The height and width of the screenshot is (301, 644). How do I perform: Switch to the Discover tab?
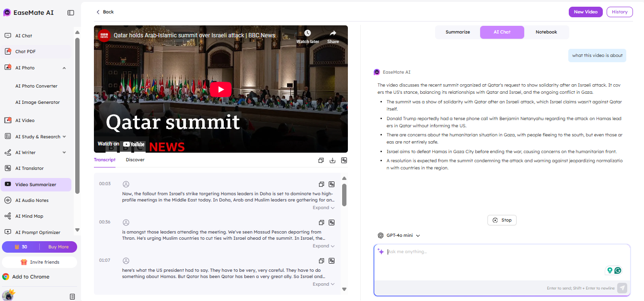click(135, 160)
